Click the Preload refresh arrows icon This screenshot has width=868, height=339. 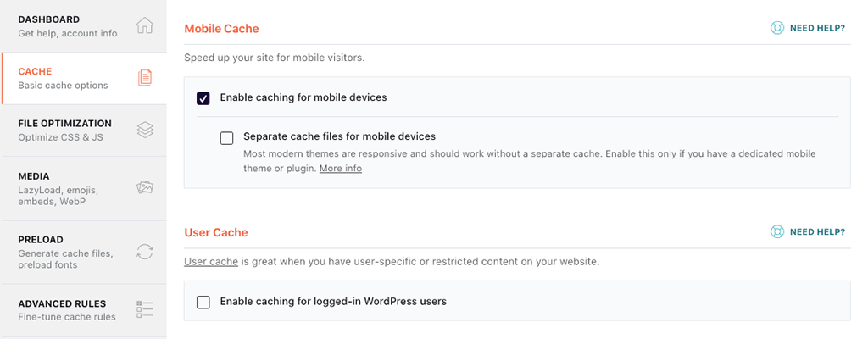[x=145, y=252]
